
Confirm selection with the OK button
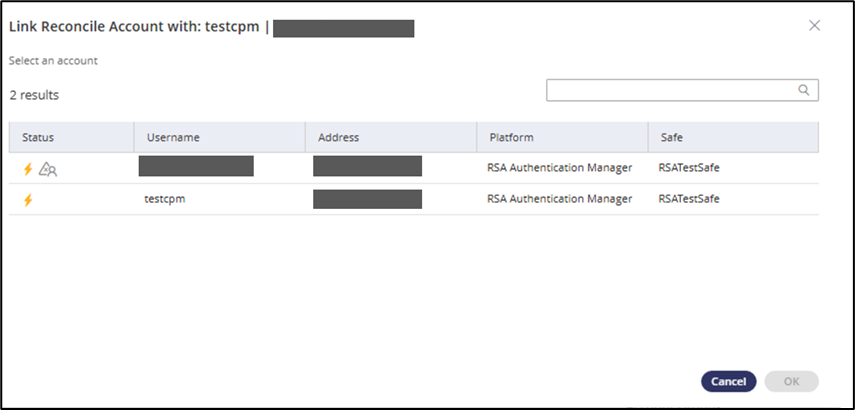point(791,381)
